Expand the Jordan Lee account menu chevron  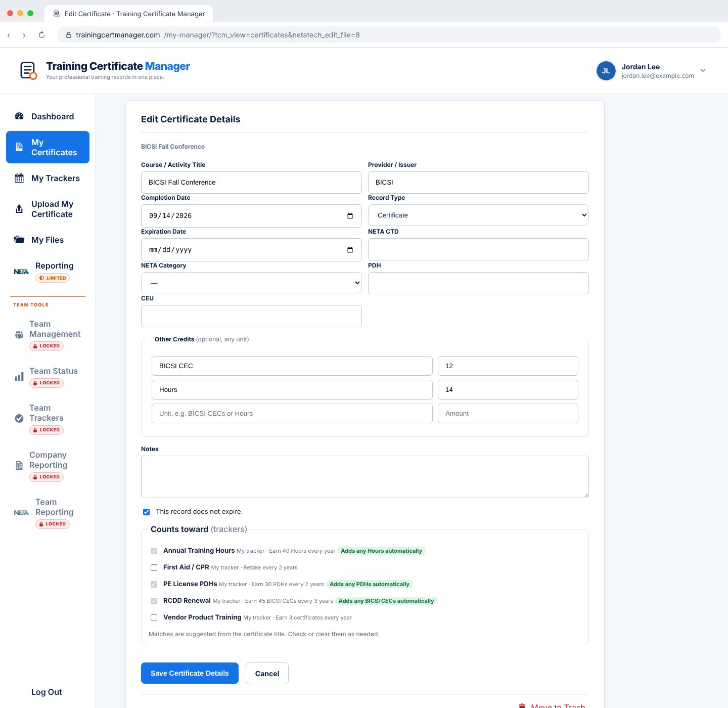[x=703, y=71]
